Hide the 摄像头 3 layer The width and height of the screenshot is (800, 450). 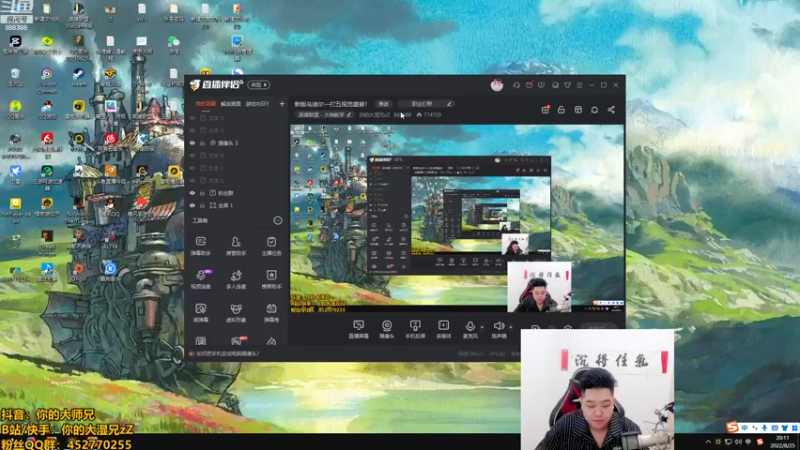(x=192, y=143)
